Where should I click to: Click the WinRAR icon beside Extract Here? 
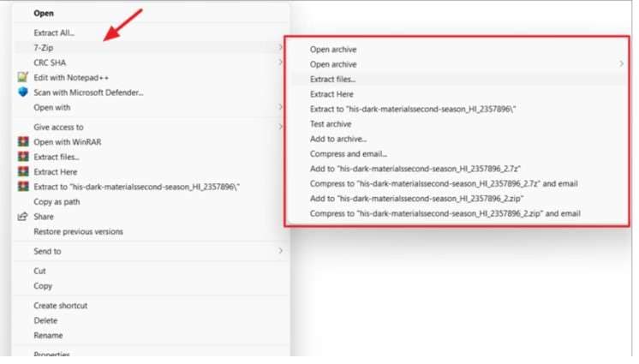[23, 171]
